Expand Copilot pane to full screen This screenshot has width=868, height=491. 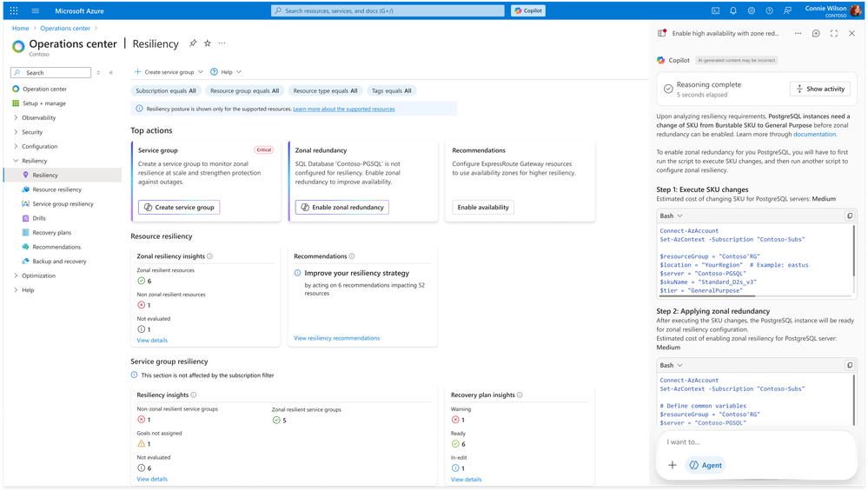pyautogui.click(x=833, y=33)
